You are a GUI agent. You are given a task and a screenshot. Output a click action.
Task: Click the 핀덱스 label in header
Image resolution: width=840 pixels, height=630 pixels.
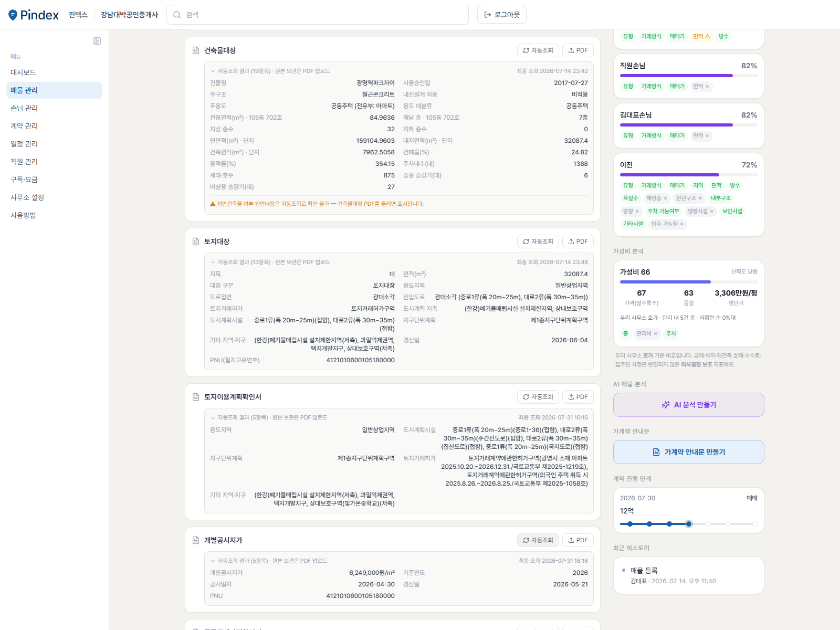tap(78, 15)
